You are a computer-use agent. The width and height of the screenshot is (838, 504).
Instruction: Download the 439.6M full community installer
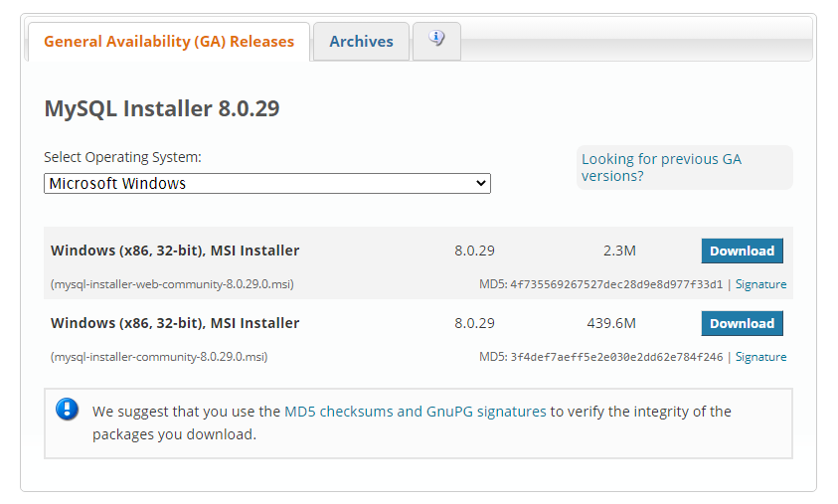click(742, 323)
